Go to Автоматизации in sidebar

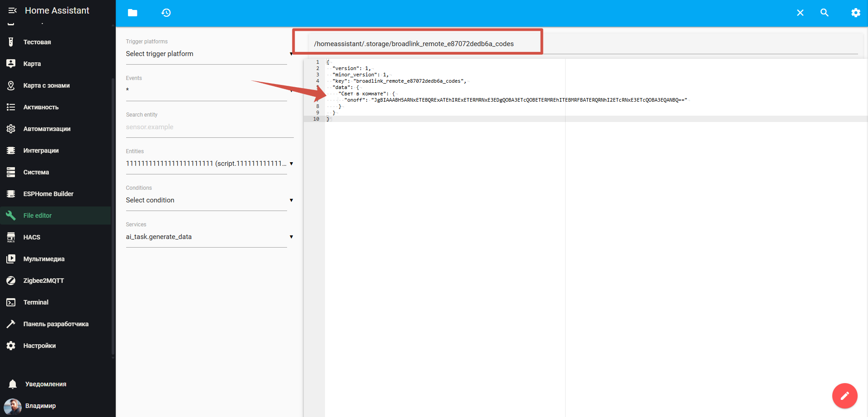coord(47,129)
